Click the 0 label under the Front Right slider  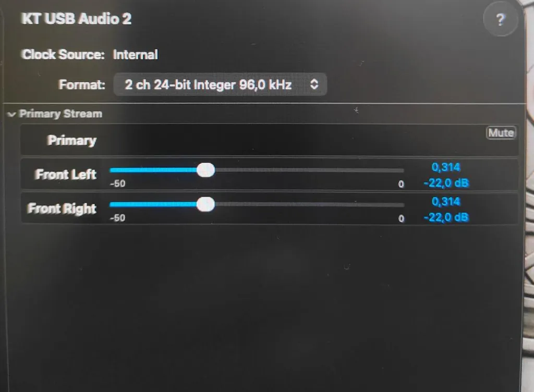(x=401, y=218)
